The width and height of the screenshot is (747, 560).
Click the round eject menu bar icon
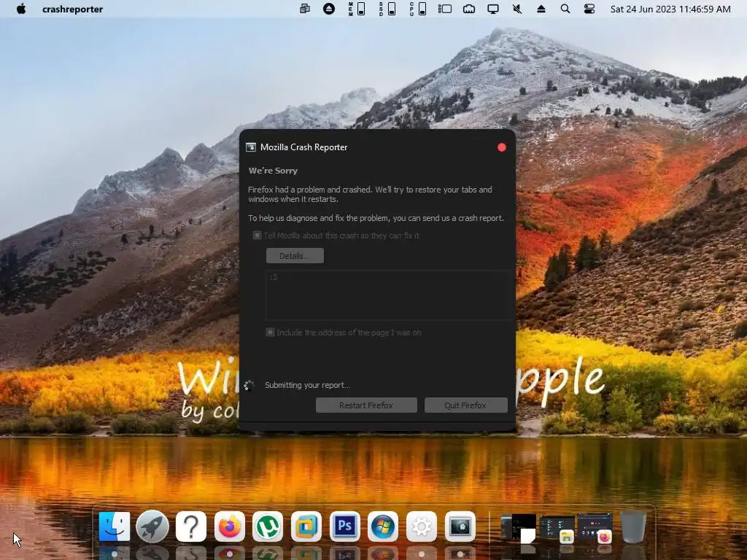click(329, 9)
